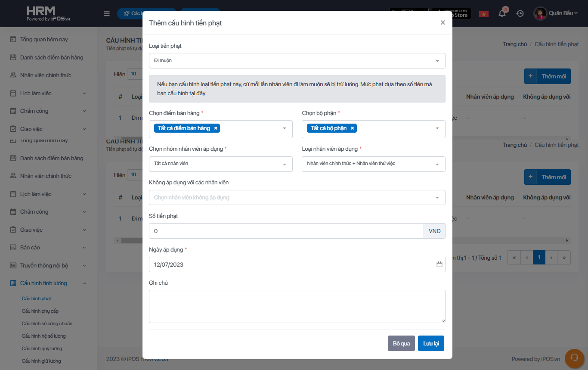Remove the 'Tất cả bộ phận' tag

(x=352, y=128)
